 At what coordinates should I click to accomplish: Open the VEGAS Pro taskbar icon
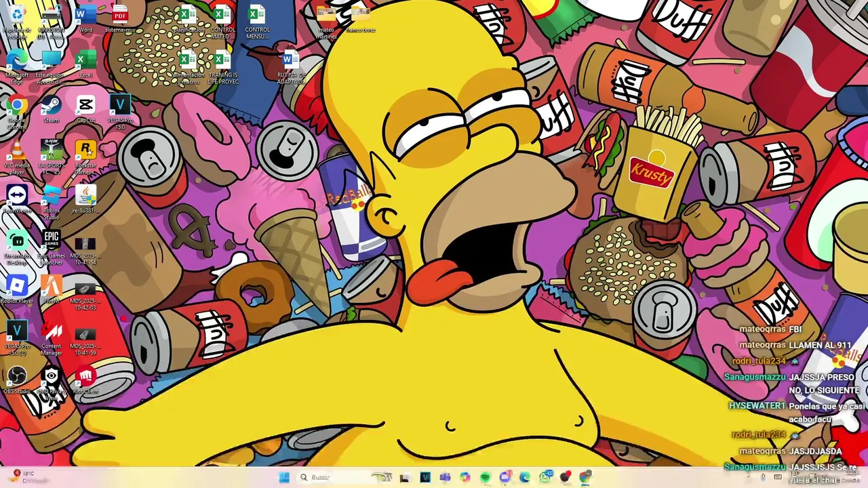(425, 477)
